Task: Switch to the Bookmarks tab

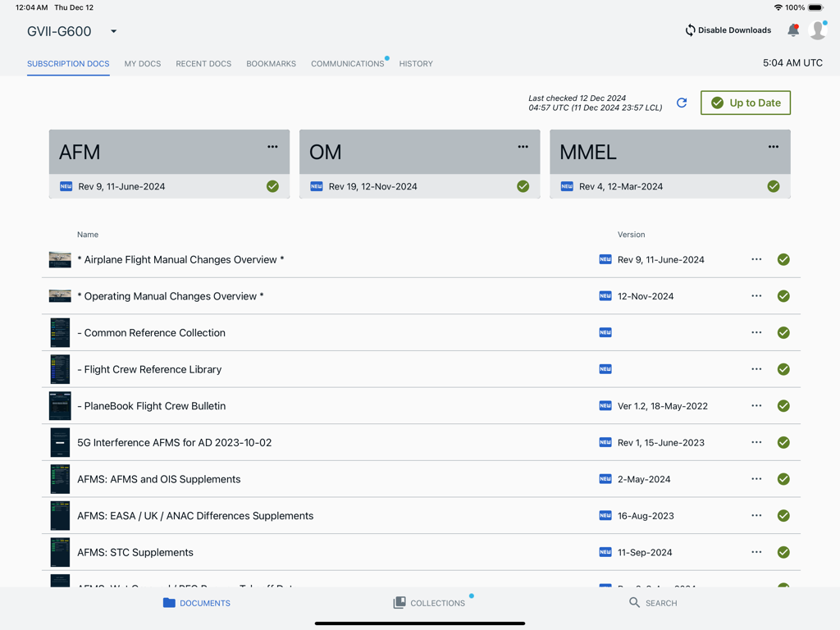Action: 271,63
